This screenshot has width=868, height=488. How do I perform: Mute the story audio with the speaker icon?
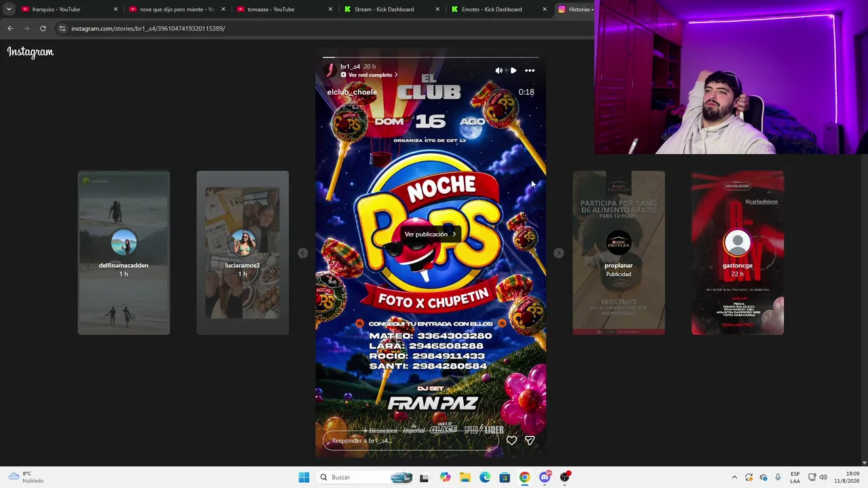click(x=499, y=70)
